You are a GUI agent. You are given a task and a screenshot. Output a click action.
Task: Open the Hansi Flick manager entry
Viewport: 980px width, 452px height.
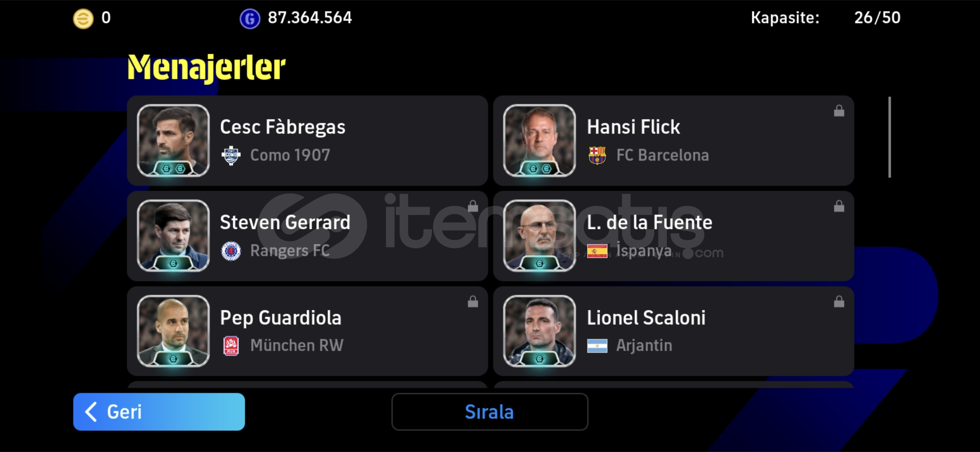[x=673, y=141]
